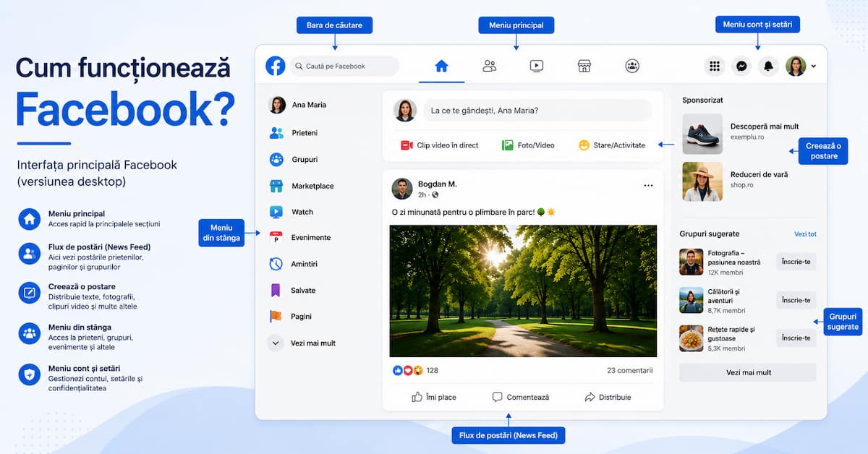Open Pagini from the left menu

291,316
